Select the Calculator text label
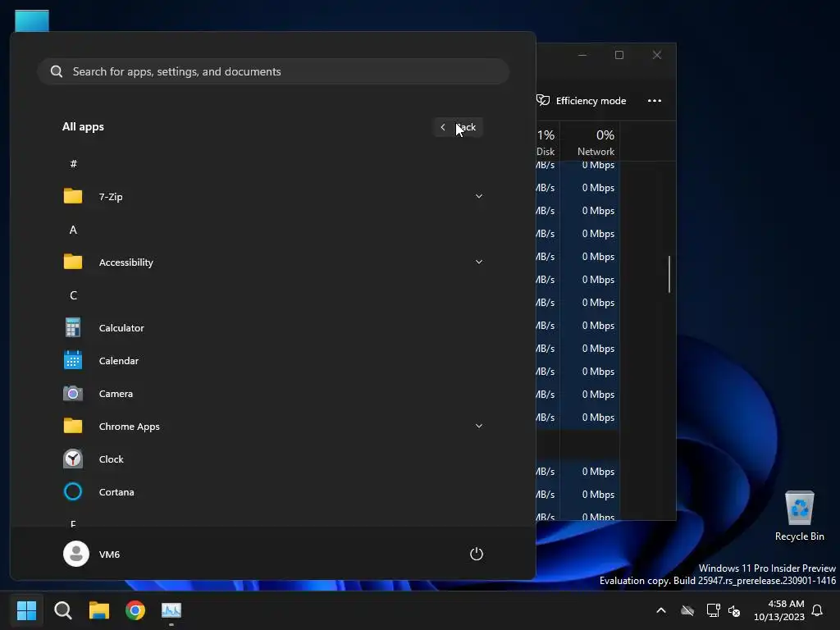The height and width of the screenshot is (630, 840). [121, 328]
